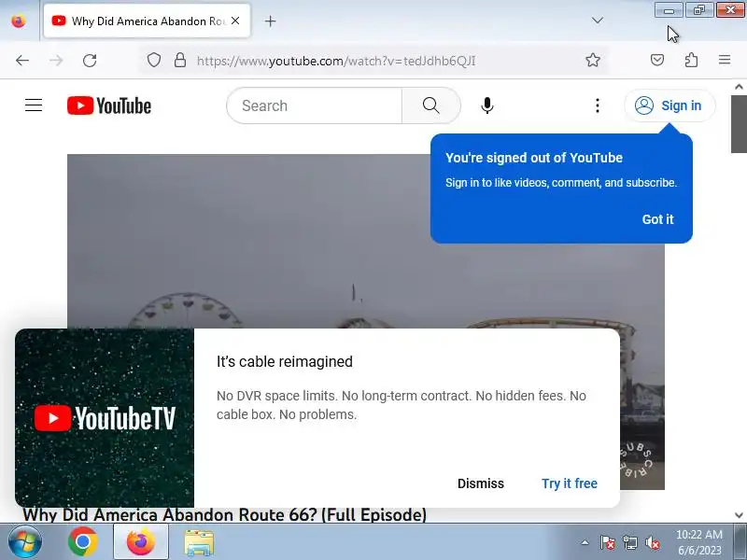Viewport: 747px width, 560px height.
Task: Click the Show desktop button
Action: (740, 541)
